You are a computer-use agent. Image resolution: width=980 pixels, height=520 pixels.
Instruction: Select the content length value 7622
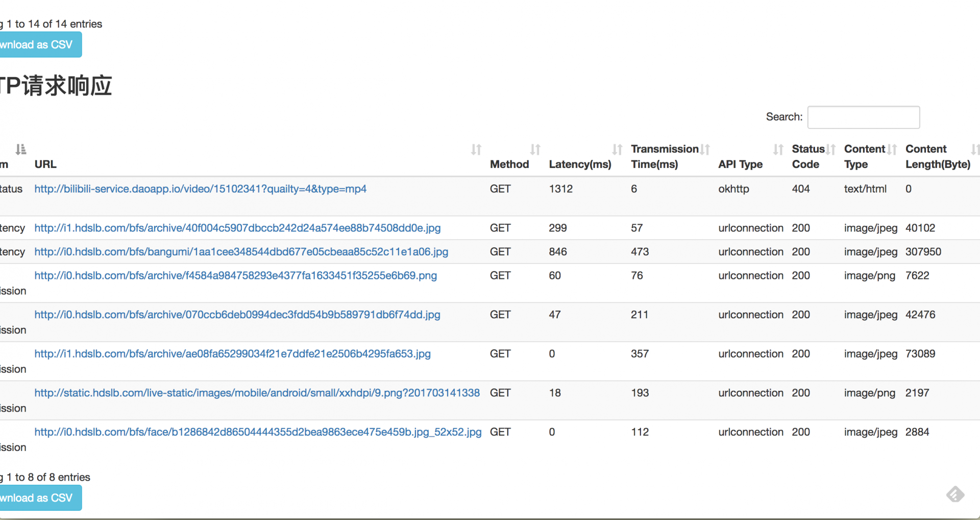tap(917, 276)
